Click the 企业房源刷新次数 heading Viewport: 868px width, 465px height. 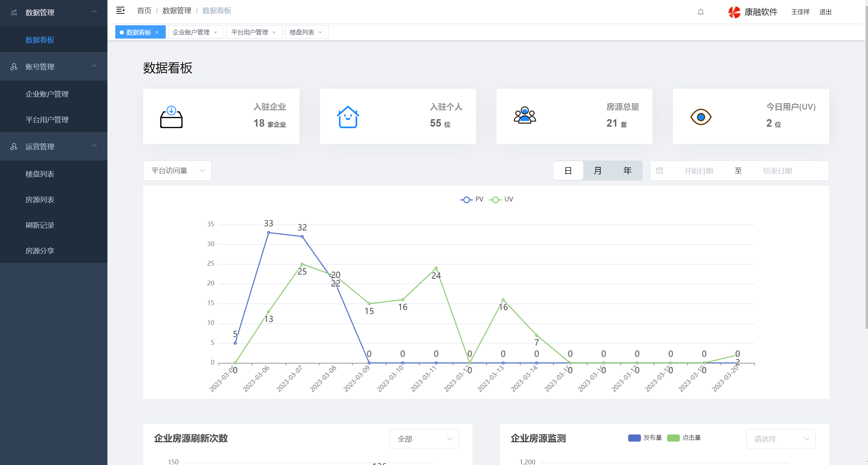tap(191, 438)
